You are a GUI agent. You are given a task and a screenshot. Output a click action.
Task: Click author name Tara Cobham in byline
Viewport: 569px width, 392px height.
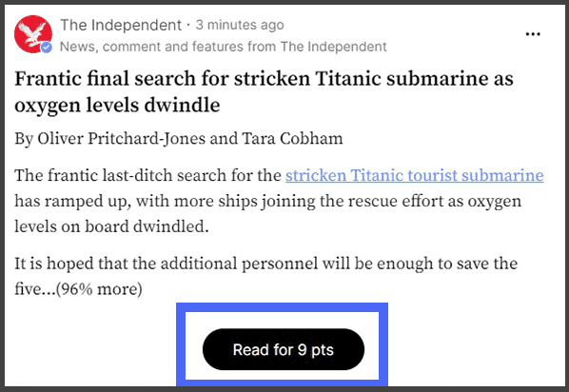[292, 138]
